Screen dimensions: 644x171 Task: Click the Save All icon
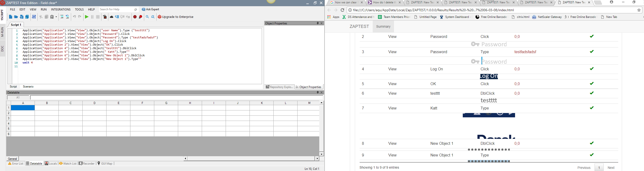point(27,17)
